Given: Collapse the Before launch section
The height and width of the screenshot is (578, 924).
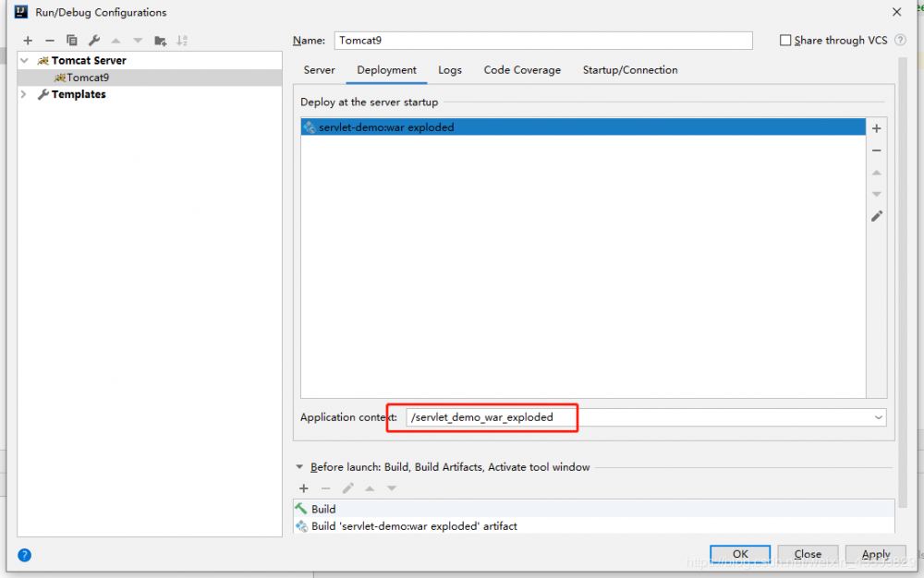Looking at the screenshot, I should coord(299,467).
